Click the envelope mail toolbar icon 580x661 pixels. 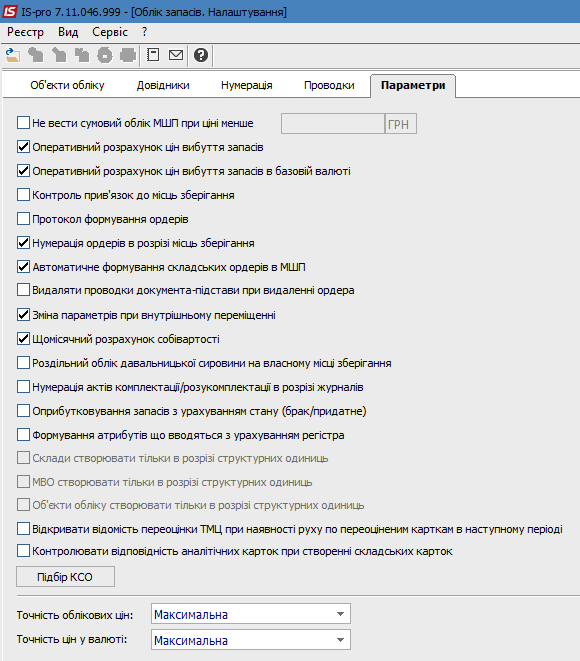(176, 55)
